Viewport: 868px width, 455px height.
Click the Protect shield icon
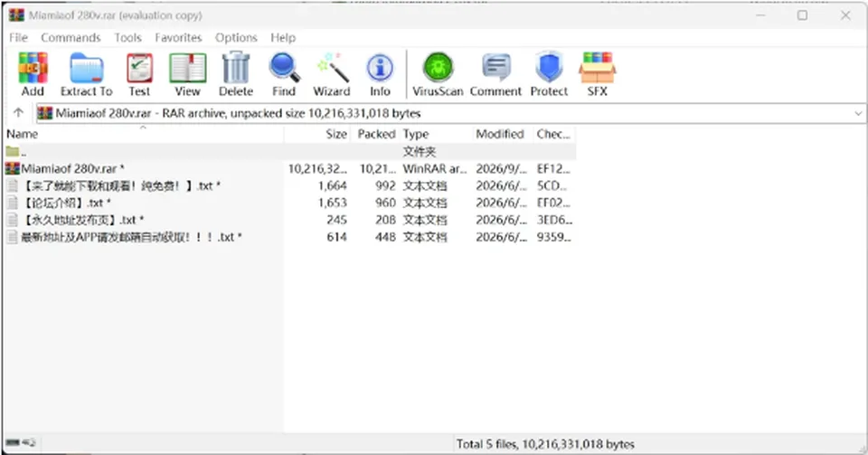click(549, 74)
